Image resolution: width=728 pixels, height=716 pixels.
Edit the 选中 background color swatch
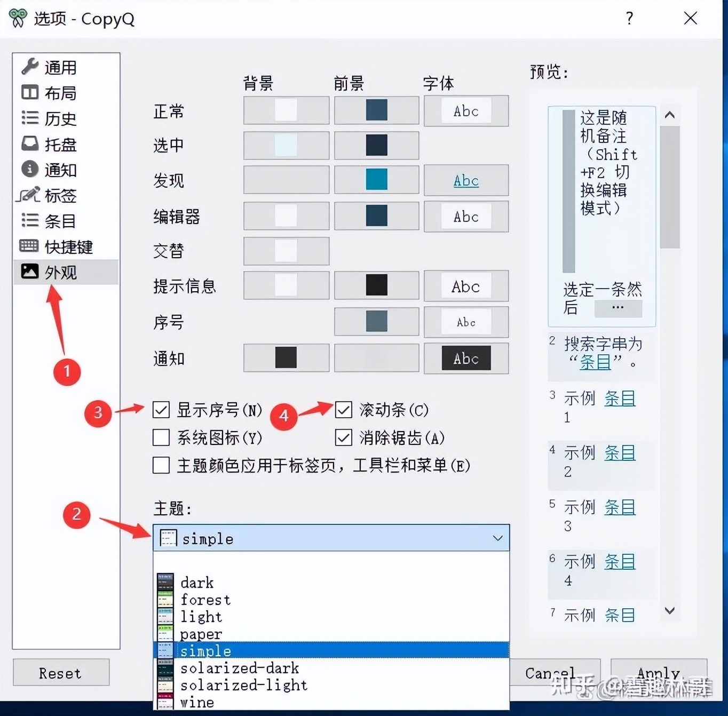pyautogui.click(x=286, y=145)
